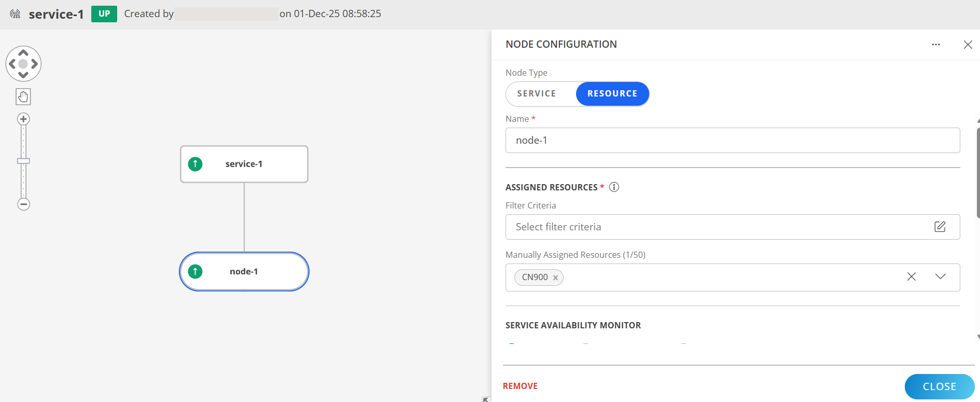The height and width of the screenshot is (402, 980).
Task: Open the Select filter criteria field
Action: pos(716,227)
